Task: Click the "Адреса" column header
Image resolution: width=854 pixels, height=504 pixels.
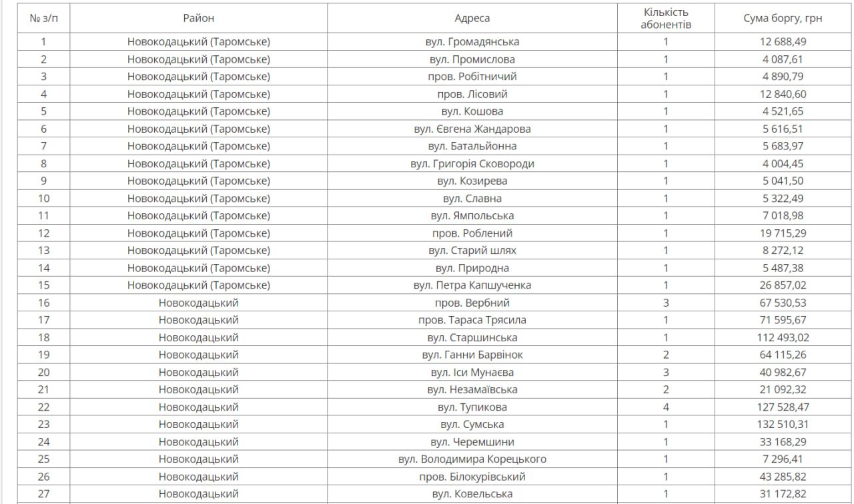Action: coord(472,19)
